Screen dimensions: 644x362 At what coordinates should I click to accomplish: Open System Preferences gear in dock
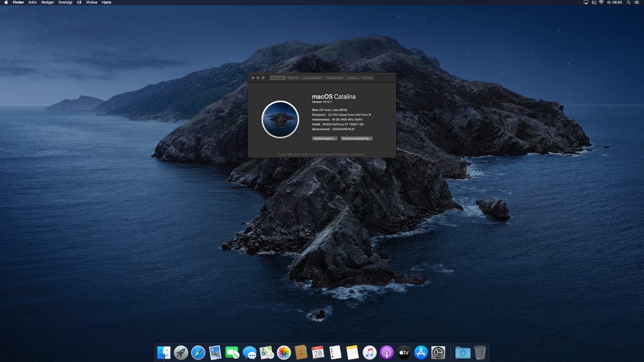click(438, 353)
